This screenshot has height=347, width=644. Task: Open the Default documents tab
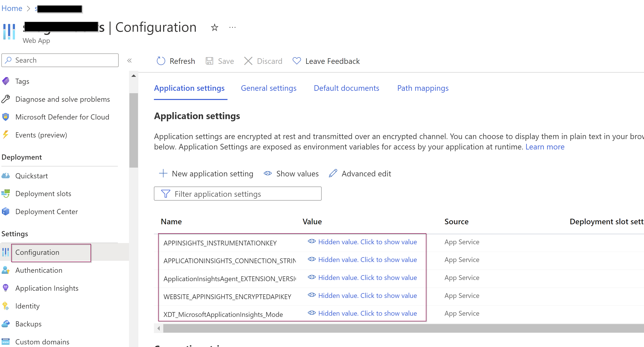click(x=347, y=88)
